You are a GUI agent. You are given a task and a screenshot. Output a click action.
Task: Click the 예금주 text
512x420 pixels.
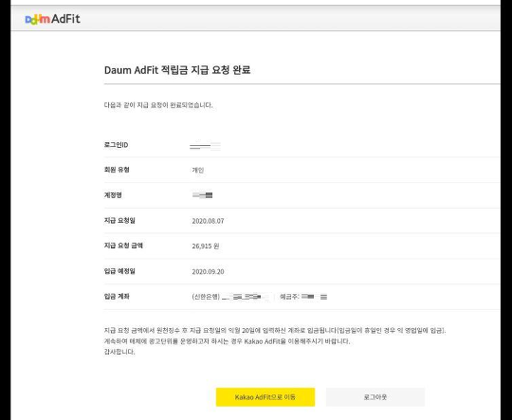(x=288, y=297)
